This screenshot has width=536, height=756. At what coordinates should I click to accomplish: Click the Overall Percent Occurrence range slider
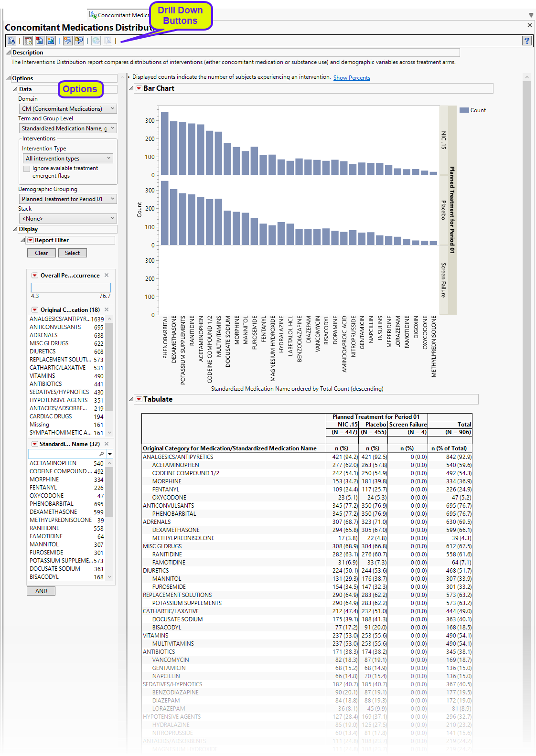coord(71,287)
